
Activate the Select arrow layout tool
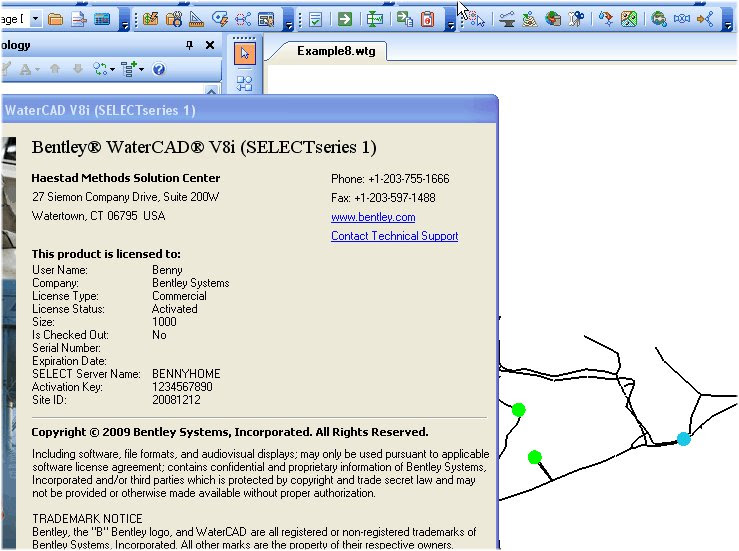[x=245, y=53]
